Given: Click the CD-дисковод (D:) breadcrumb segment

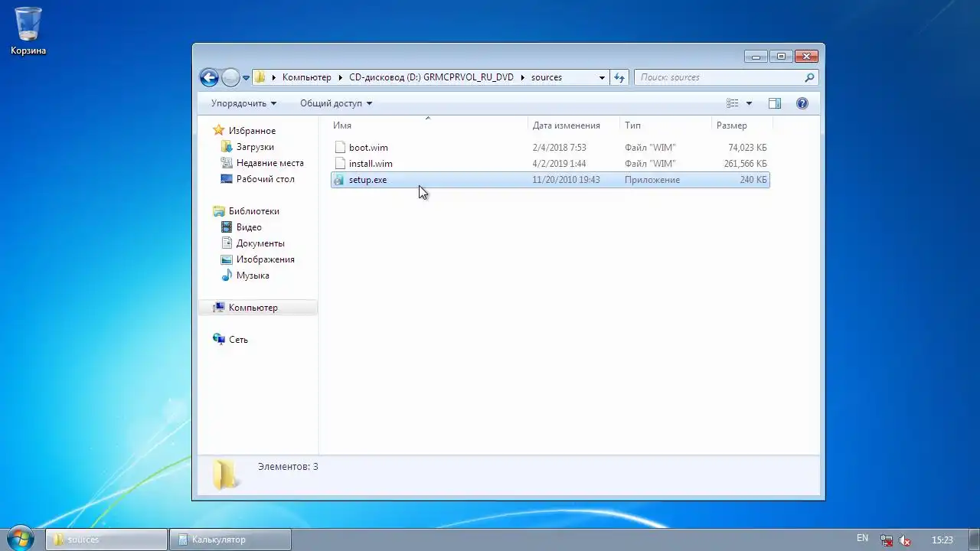Looking at the screenshot, I should tap(431, 77).
